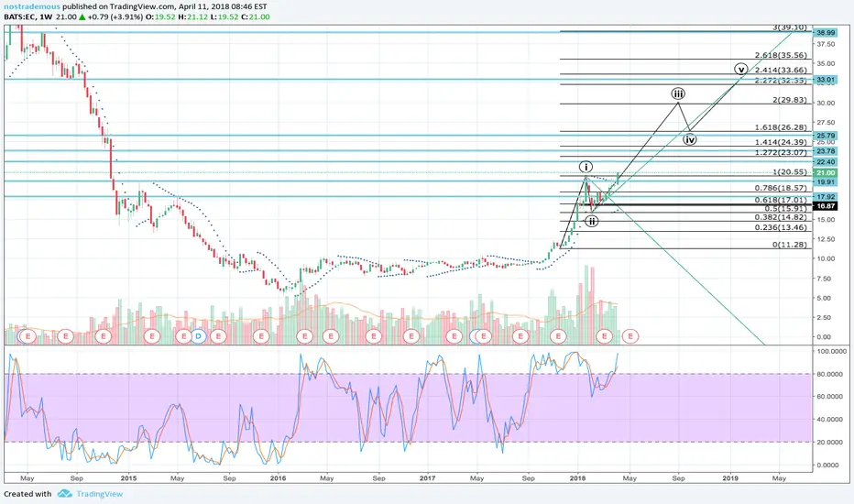
Task: Click the 0.382(14.82) Fibonacci level label
Action: (x=781, y=217)
